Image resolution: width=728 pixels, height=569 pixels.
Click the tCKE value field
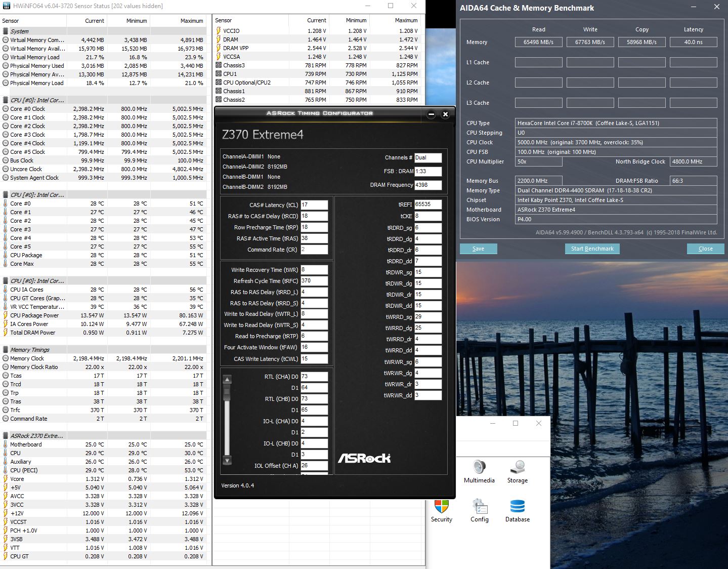(428, 216)
